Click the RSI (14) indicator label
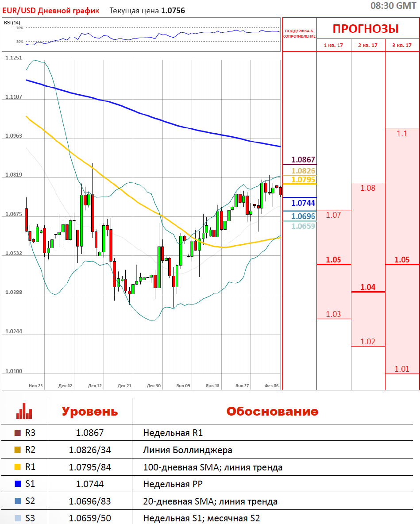This screenshot has width=420, height=524. tap(12, 23)
